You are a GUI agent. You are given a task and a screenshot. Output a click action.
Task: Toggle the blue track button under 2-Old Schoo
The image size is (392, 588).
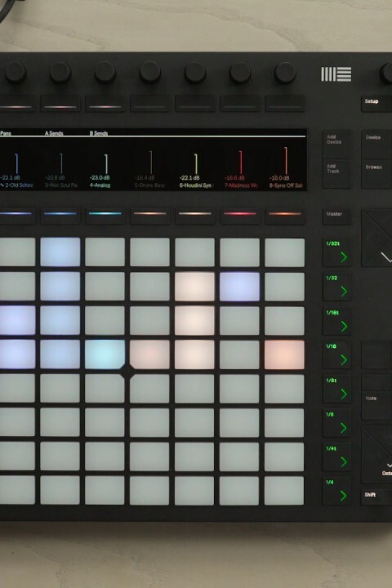pos(17,216)
